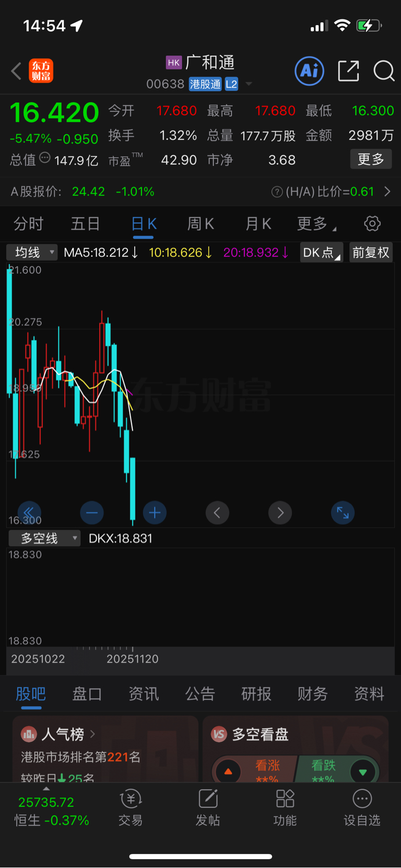This screenshot has width=401, height=868.
Task: Open the 研报 tab
Action: [x=256, y=694]
